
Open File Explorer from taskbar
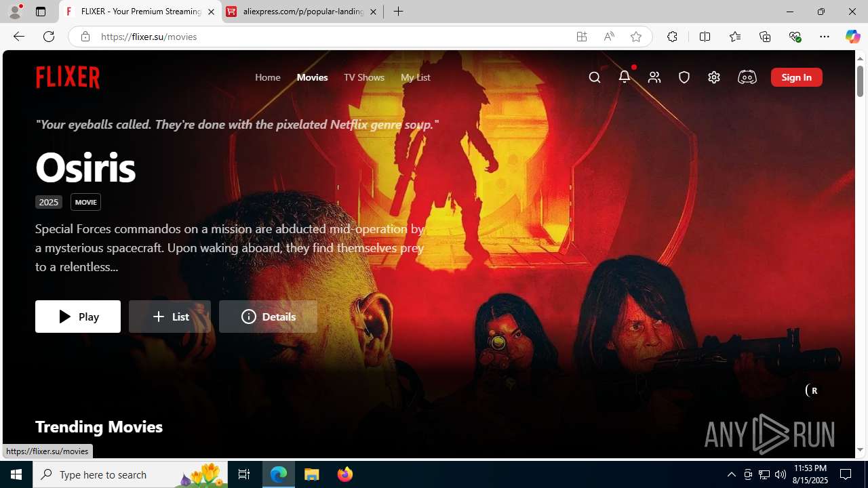(x=312, y=474)
